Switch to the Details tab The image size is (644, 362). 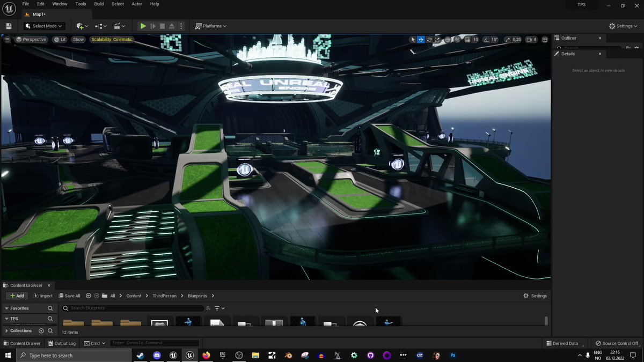[x=567, y=54]
